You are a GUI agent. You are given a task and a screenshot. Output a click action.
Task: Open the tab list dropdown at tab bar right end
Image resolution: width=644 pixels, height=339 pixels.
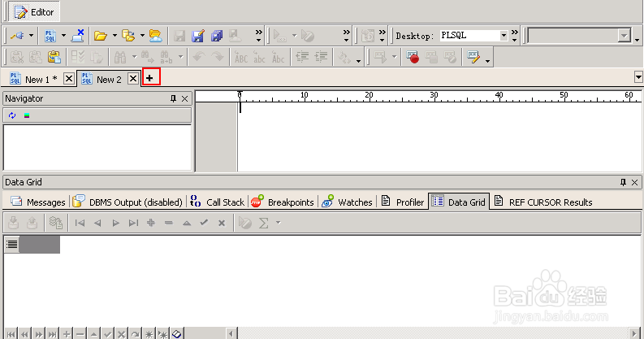click(x=638, y=77)
